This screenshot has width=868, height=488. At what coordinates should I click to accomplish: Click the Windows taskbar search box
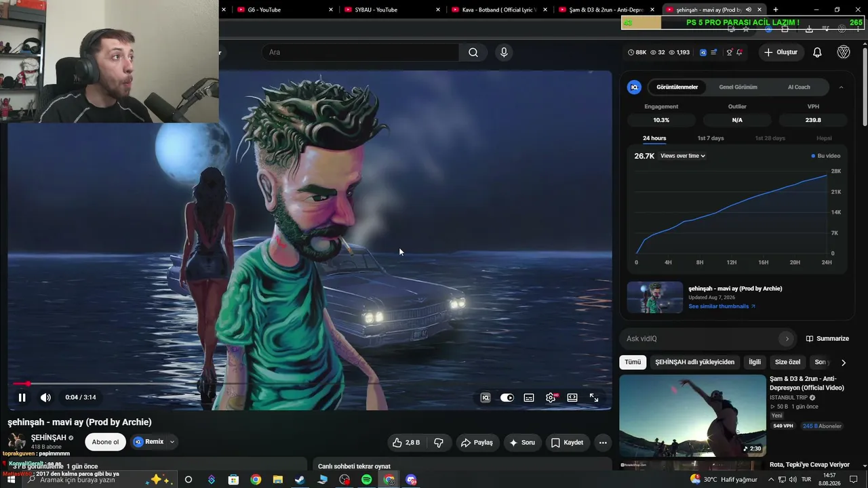(x=98, y=480)
